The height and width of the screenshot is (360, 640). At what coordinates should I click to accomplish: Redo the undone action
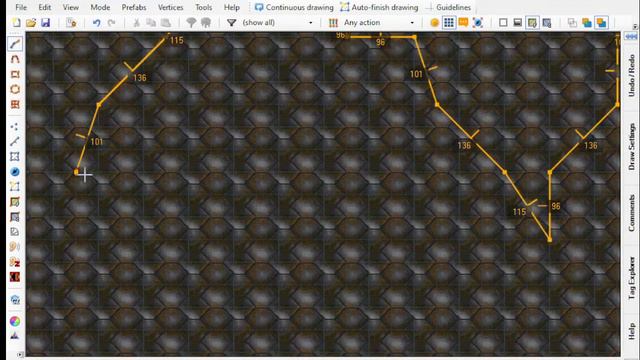tap(111, 23)
